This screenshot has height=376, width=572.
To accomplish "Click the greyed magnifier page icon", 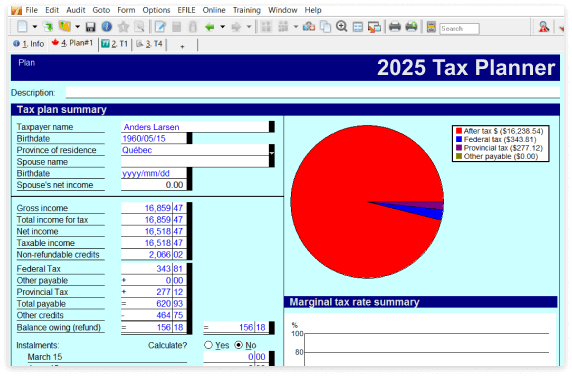I will tap(139, 27).
